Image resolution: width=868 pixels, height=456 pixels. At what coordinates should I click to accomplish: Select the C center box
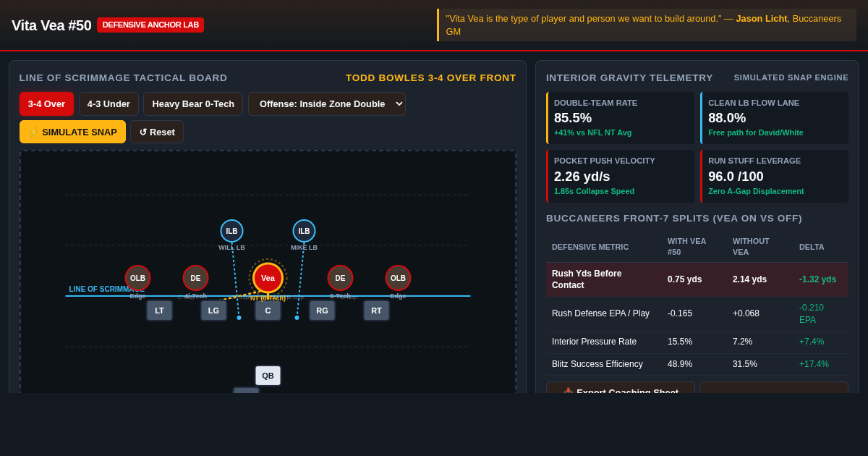(x=268, y=311)
